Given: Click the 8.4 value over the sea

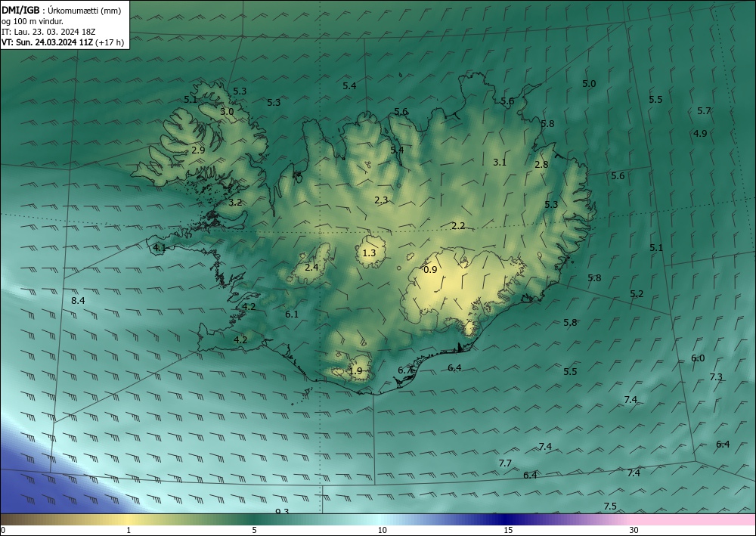Looking at the screenshot, I should (78, 300).
